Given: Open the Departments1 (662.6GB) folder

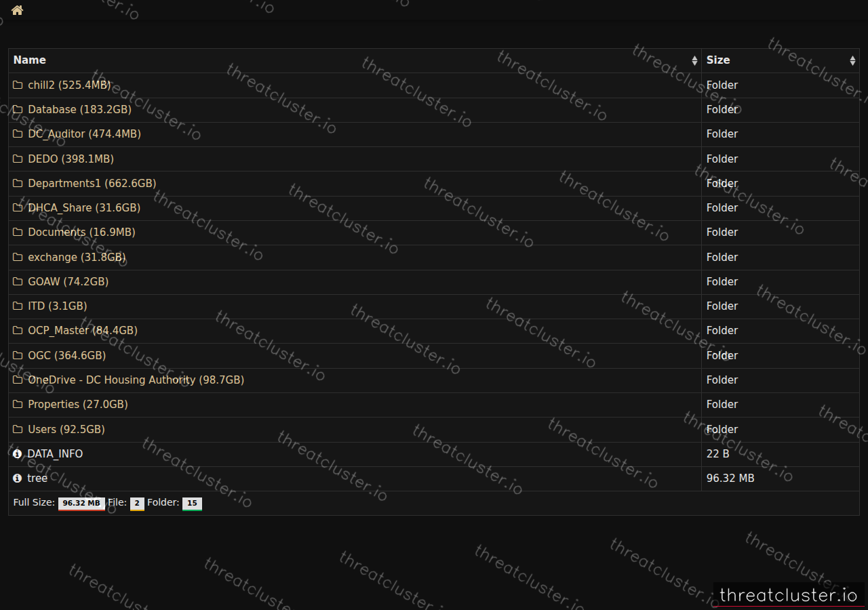Looking at the screenshot, I should pos(92,183).
